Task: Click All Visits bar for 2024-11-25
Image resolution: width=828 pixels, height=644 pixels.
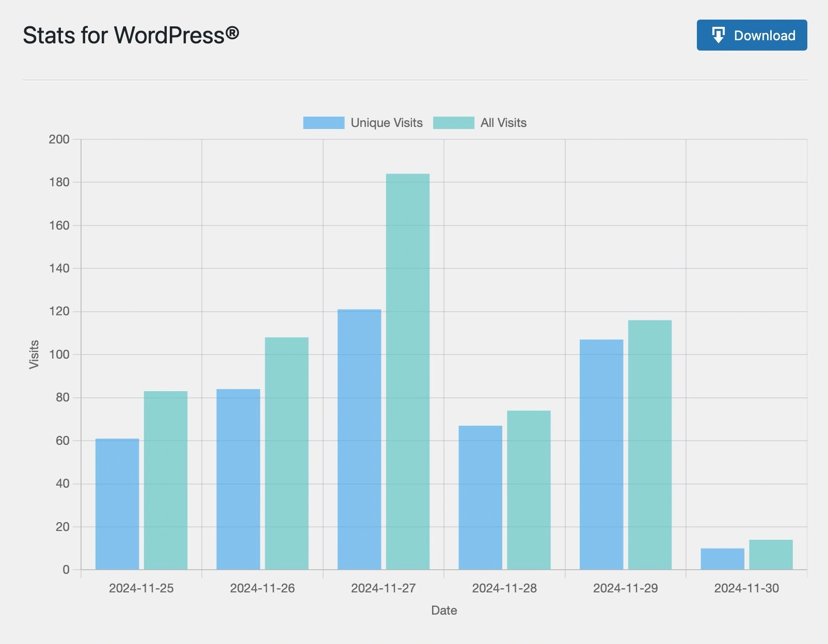Action: point(166,480)
